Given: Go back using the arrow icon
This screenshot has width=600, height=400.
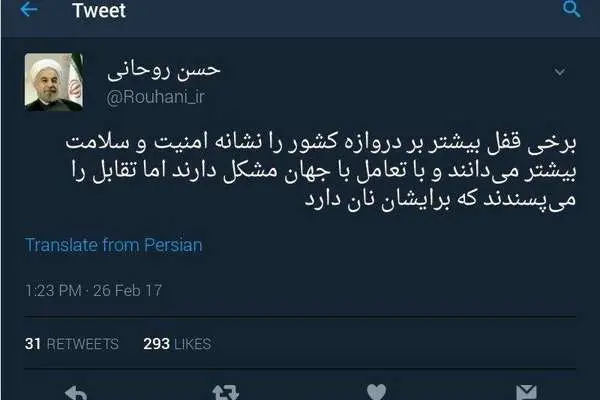Looking at the screenshot, I should click(29, 9).
